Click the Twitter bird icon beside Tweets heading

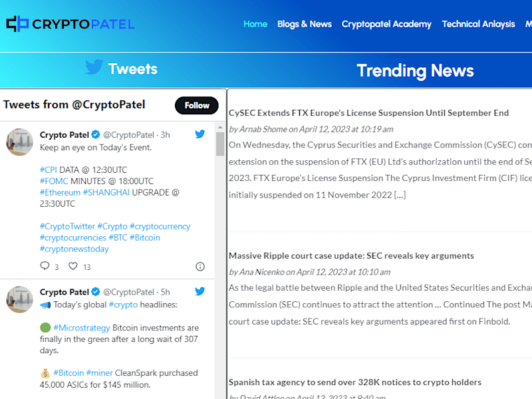coord(94,67)
